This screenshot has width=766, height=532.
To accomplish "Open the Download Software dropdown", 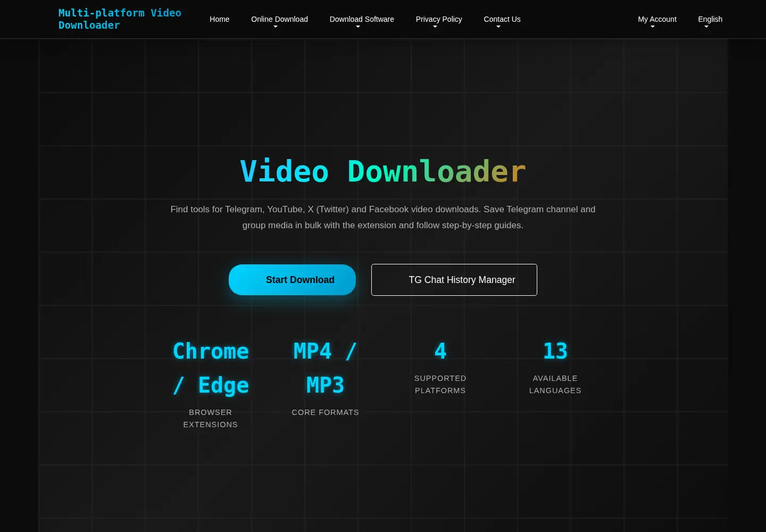I will 362,20.
